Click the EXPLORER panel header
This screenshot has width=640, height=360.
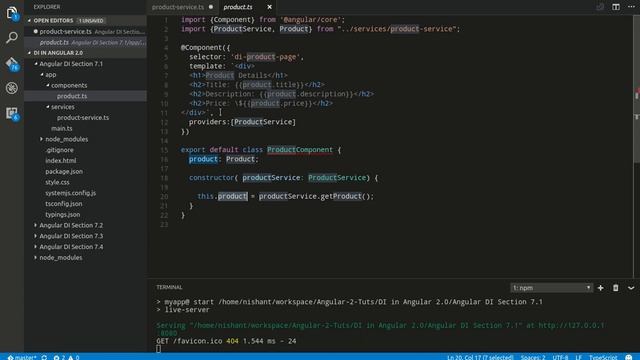[47, 7]
